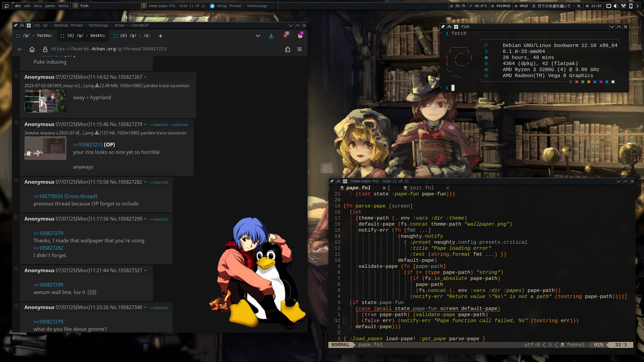Click the music player widget in top bar
This screenshot has height=362, width=644.
click(556, 6)
